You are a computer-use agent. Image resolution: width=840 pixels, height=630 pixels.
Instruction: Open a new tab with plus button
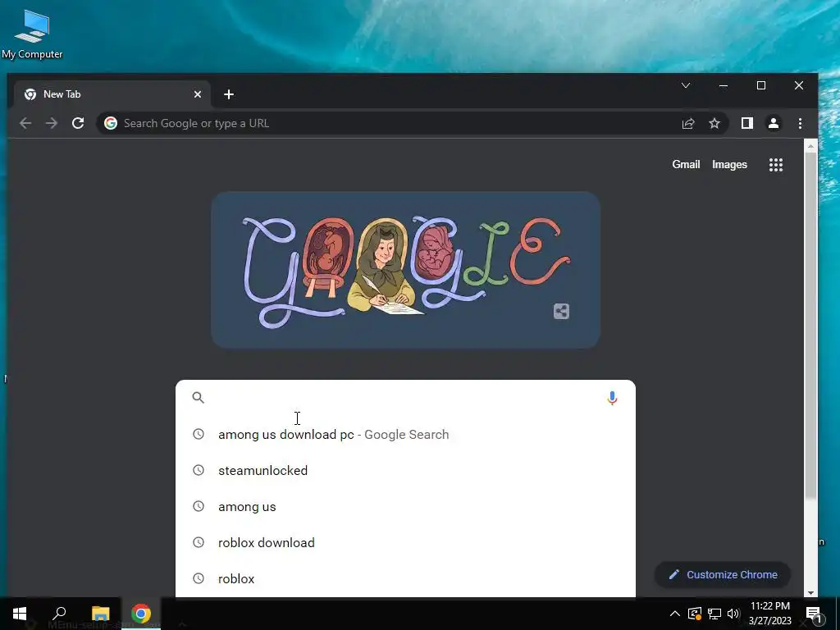[x=229, y=94]
